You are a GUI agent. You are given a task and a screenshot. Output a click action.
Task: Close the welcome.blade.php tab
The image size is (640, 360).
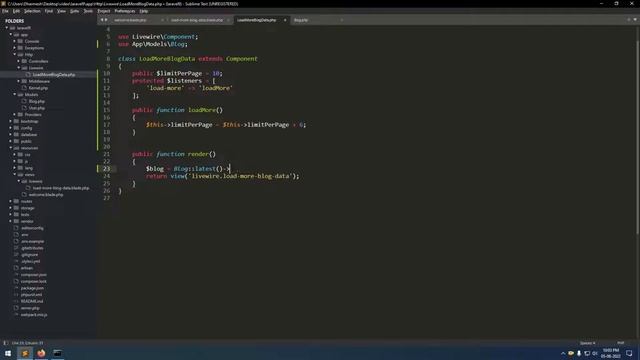162,20
